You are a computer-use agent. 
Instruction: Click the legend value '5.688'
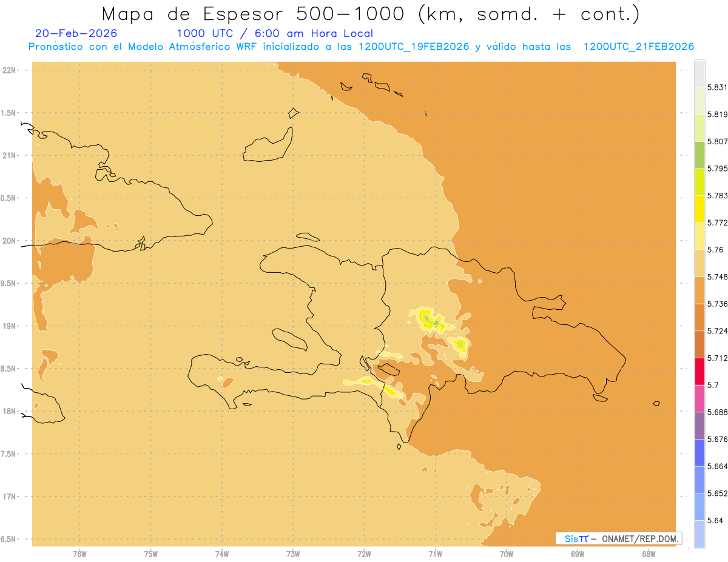(717, 412)
